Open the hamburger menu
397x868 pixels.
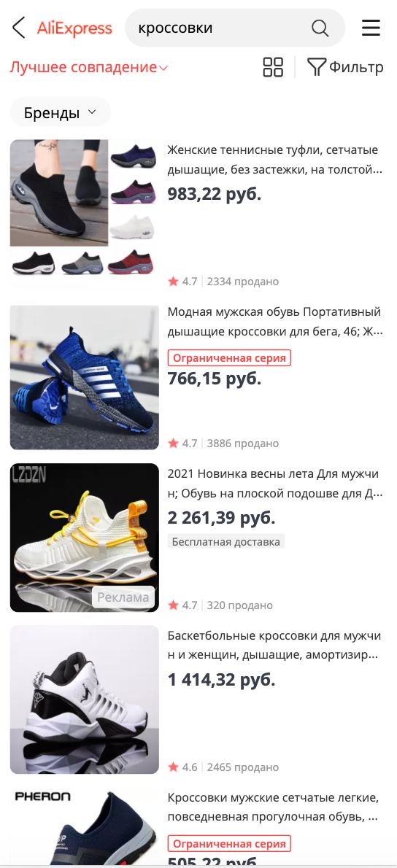pos(371,28)
